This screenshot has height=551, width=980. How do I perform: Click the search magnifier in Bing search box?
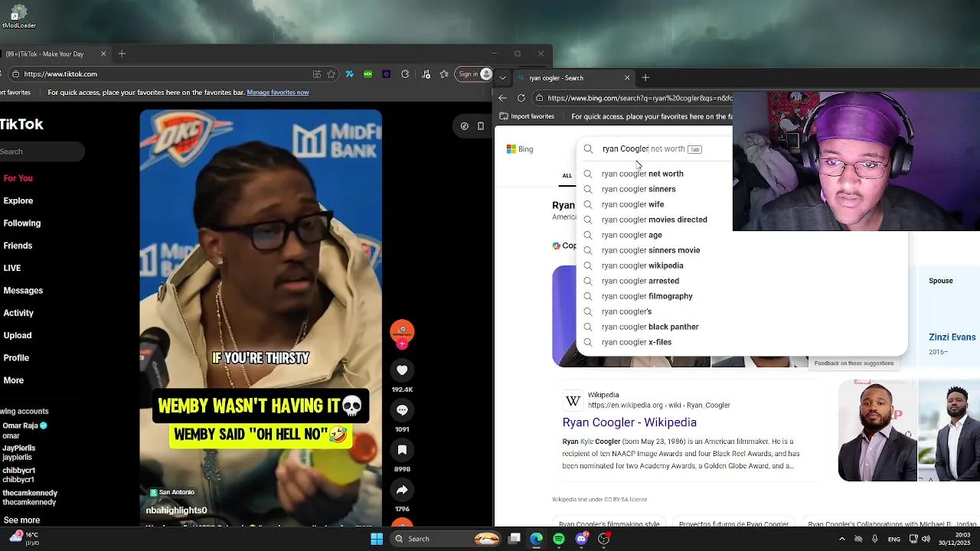click(588, 149)
